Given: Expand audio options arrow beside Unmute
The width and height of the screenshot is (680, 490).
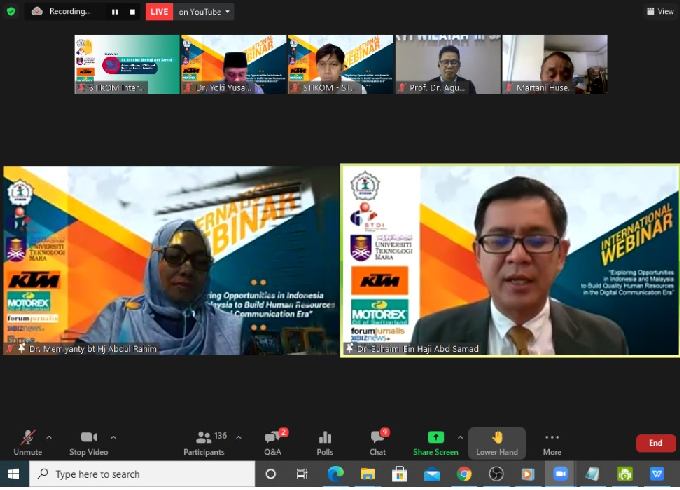Looking at the screenshot, I should click(52, 437).
